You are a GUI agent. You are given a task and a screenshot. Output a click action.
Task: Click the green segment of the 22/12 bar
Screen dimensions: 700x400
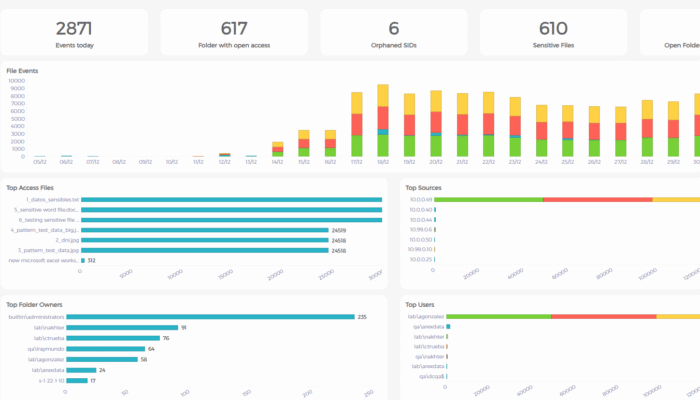point(488,146)
